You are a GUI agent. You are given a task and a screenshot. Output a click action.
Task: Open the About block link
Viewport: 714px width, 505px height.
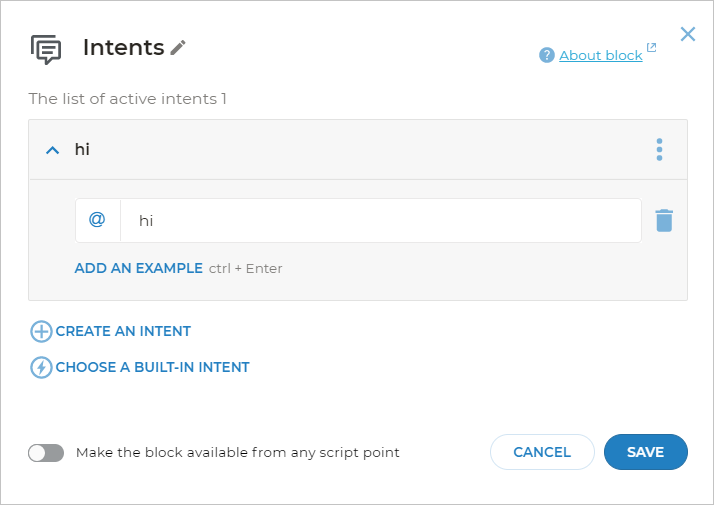click(600, 55)
